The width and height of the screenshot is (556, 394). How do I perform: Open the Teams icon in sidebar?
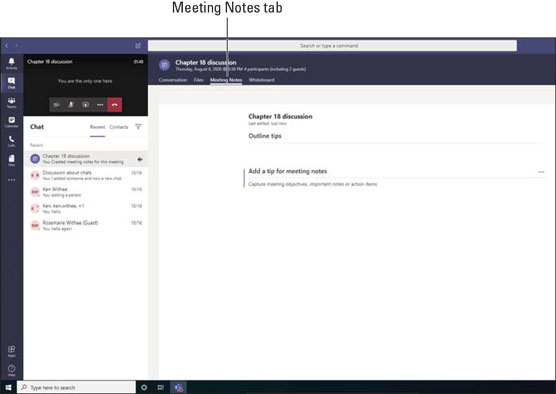coord(11,102)
